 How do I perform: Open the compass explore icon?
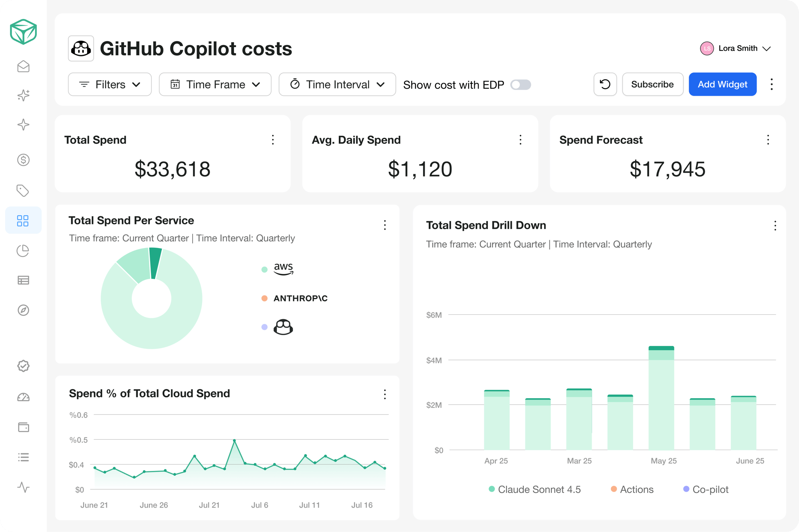coord(23,310)
